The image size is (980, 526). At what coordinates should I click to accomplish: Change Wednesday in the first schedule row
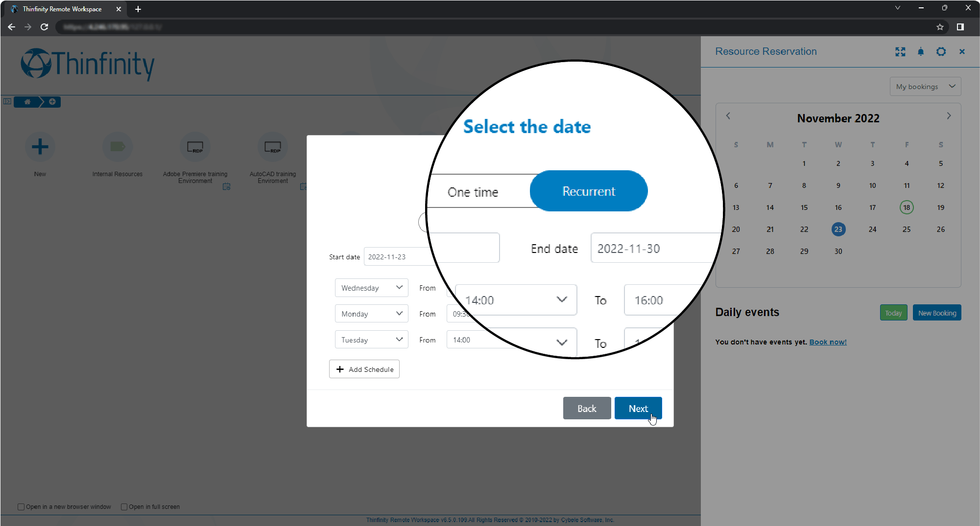(371, 288)
